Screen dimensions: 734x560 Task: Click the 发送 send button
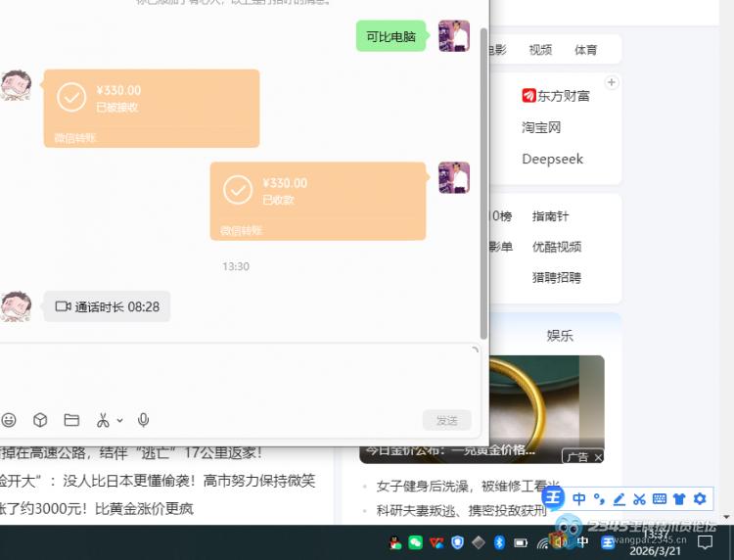(x=447, y=420)
